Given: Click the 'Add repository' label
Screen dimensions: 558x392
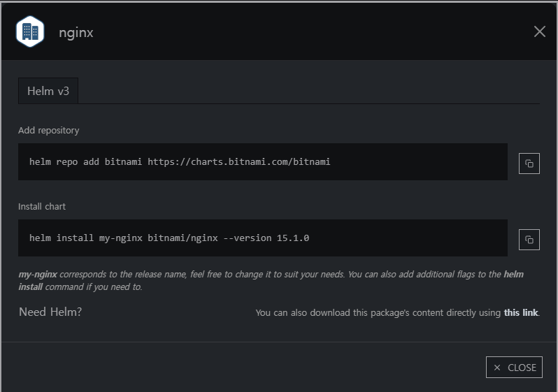Looking at the screenshot, I should click(x=49, y=131).
